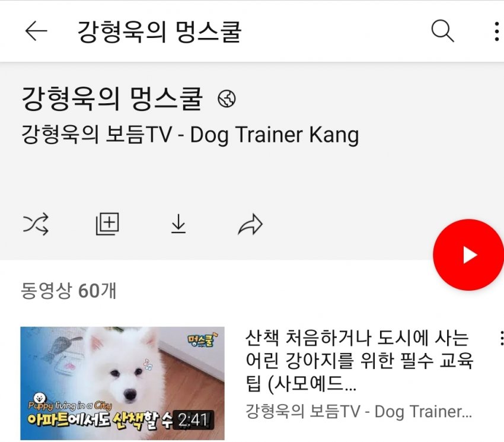The height and width of the screenshot is (442, 504).
Task: Shuffle the 멍스쿨 playlist
Action: tap(36, 224)
